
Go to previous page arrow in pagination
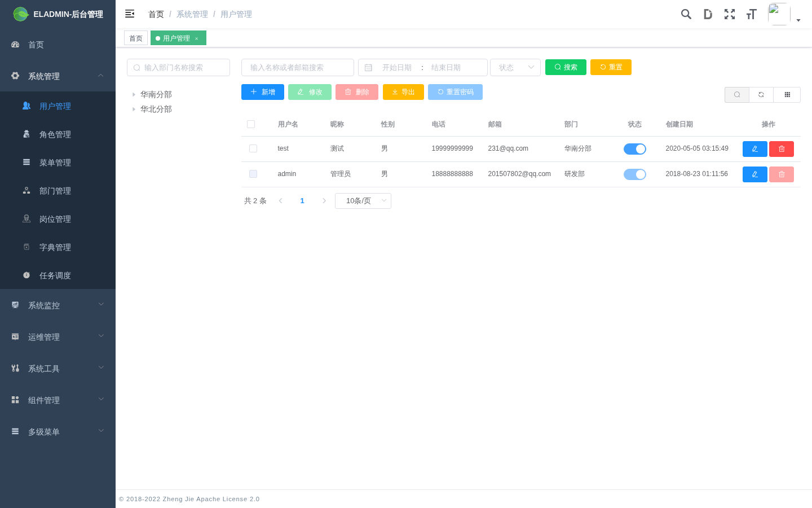click(x=281, y=201)
